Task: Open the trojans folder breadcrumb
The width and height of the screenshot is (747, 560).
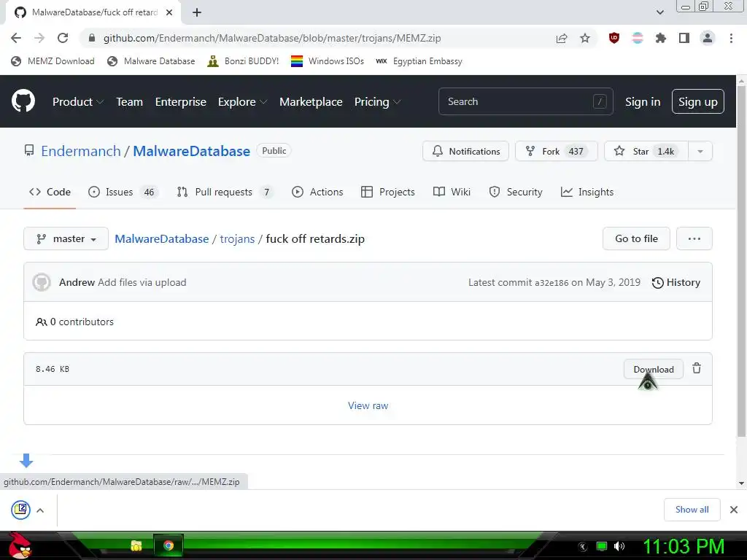Action: coord(237,238)
